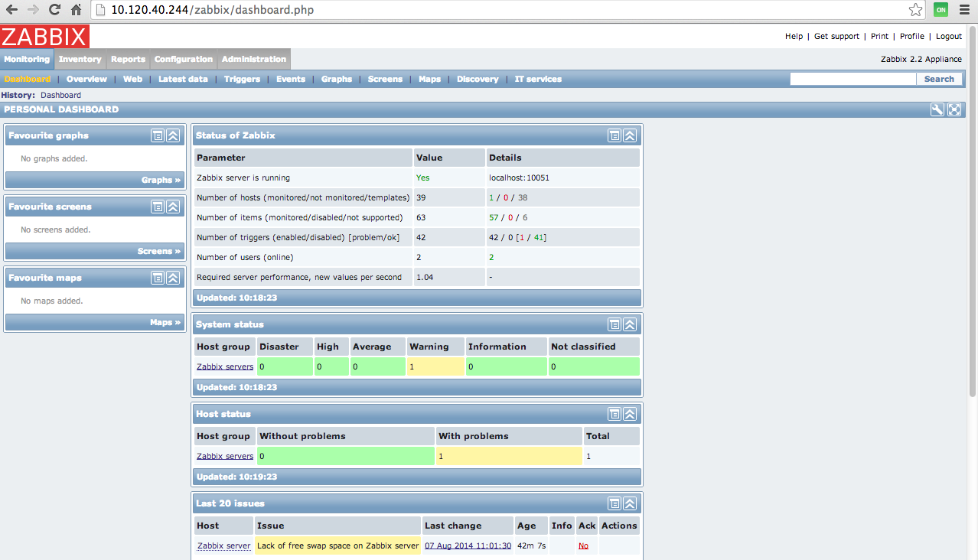Open Zabbix servers link in Host status
This screenshot has height=560, width=978.
[x=225, y=456]
